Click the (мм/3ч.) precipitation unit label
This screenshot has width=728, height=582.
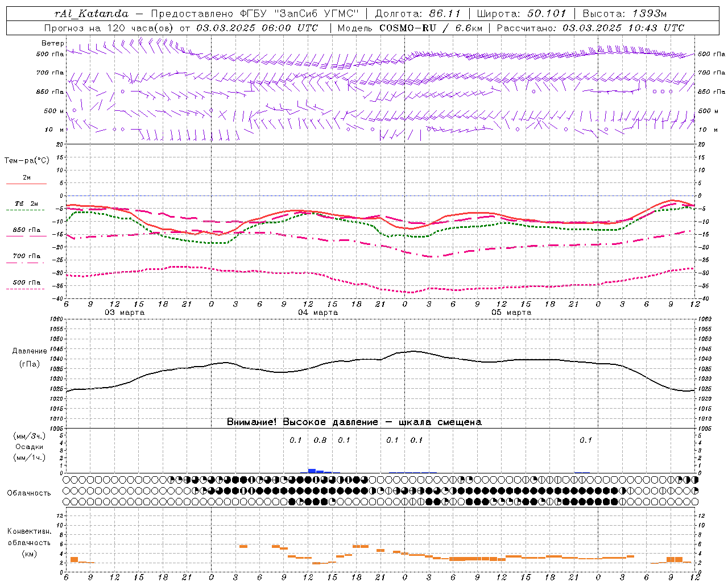(x=30, y=436)
